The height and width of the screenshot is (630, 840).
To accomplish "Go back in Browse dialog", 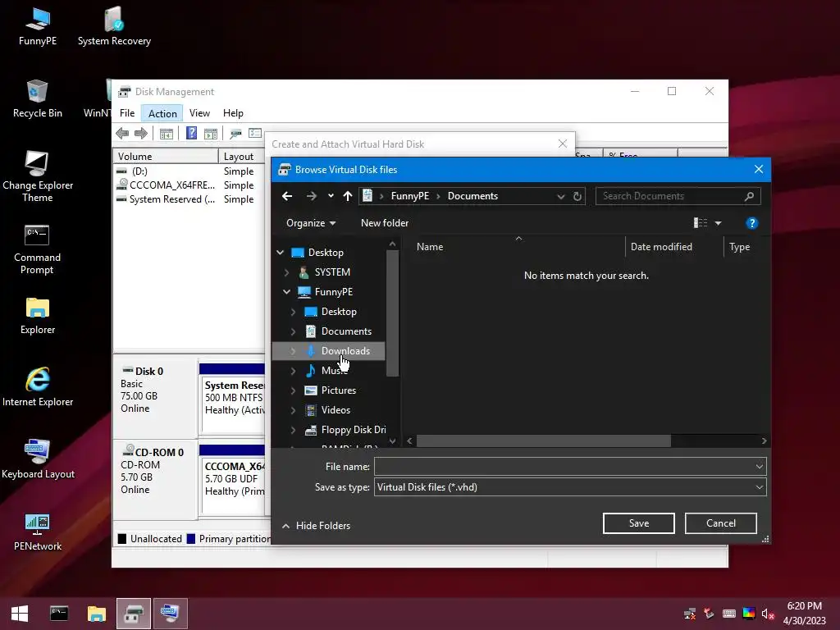I will [x=287, y=196].
